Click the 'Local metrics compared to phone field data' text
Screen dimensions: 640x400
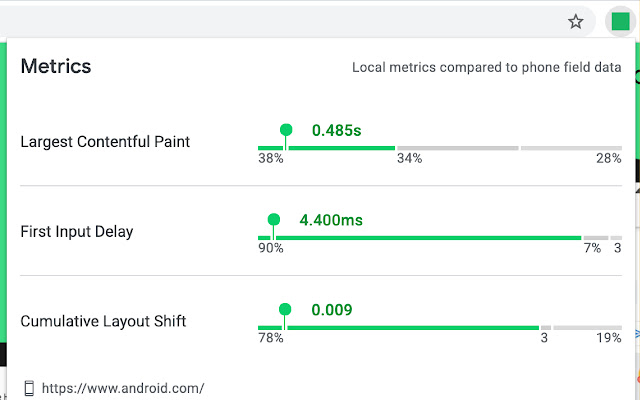pos(487,68)
